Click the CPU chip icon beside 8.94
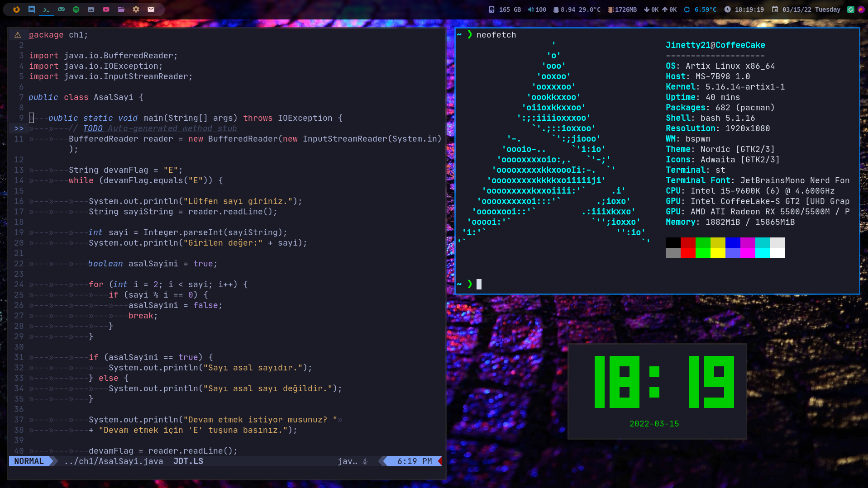 pos(556,9)
